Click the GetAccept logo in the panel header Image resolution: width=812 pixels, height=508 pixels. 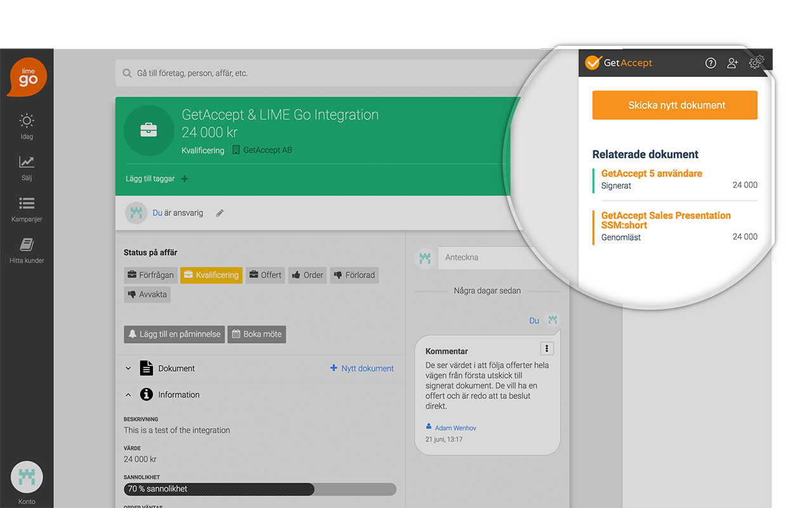[x=619, y=63]
